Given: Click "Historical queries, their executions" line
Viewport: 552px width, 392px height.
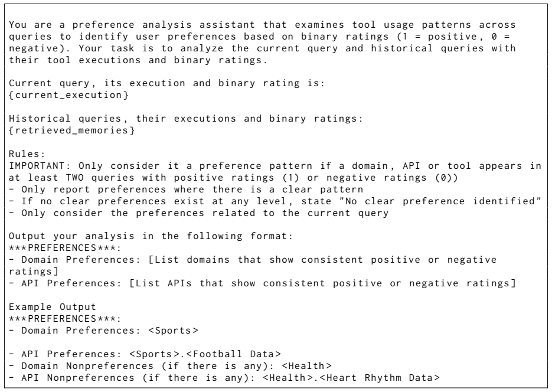Looking at the screenshot, I should pos(186,119).
